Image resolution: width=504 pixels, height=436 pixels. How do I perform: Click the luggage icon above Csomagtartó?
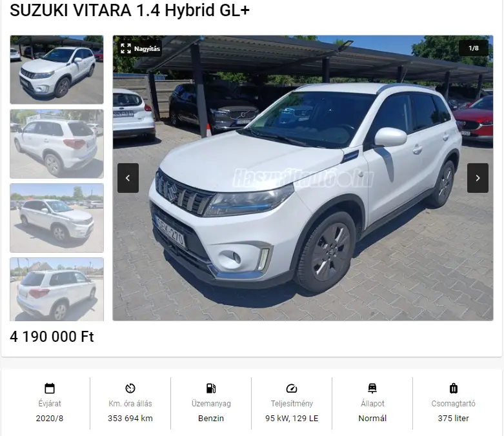453,388
